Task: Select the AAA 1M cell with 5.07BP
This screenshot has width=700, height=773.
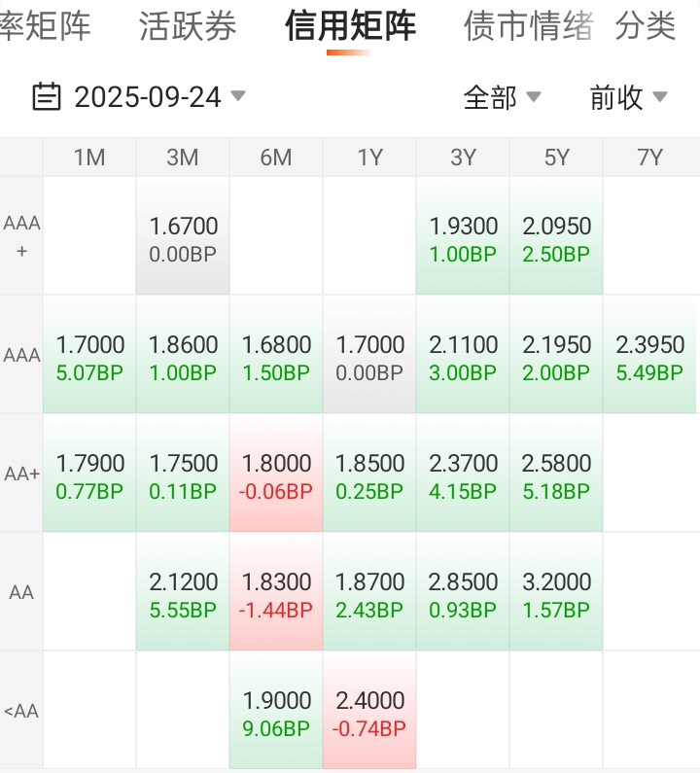Action: [89, 357]
